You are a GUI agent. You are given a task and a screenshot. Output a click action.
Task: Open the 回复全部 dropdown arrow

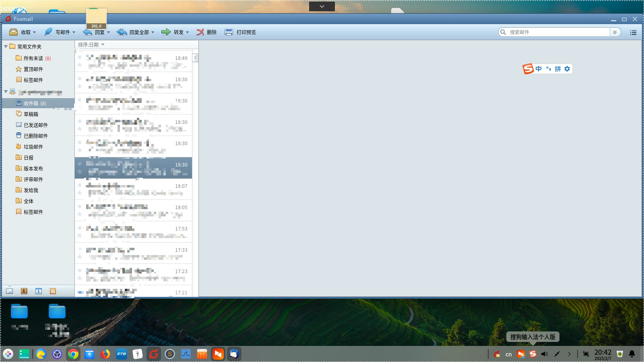click(153, 32)
